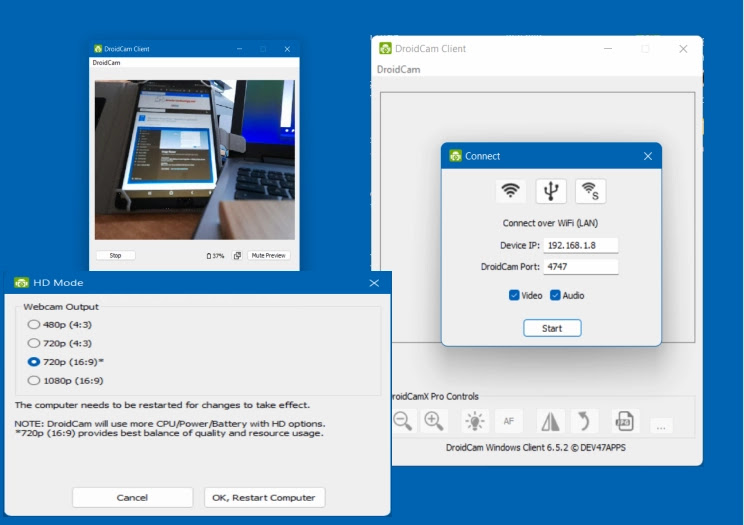Click app icon in small DroidCam Client window
Screen dimensions: 744x525
[x=98, y=48]
